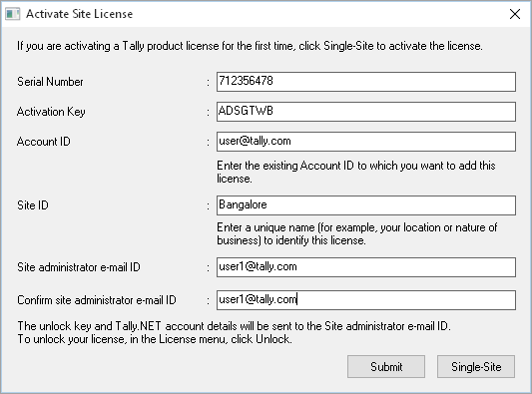
Task: Close the Activate Site License dialog
Action: [x=515, y=14]
